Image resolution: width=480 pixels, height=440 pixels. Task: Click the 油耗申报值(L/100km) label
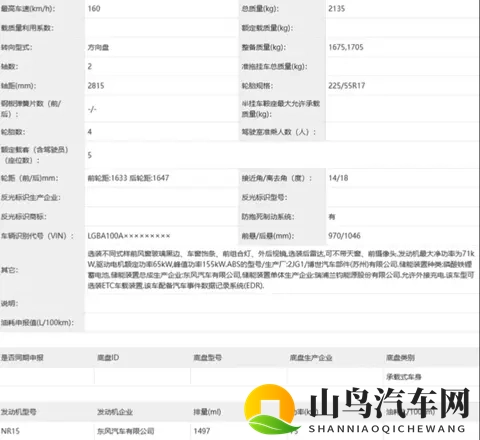coord(37,323)
